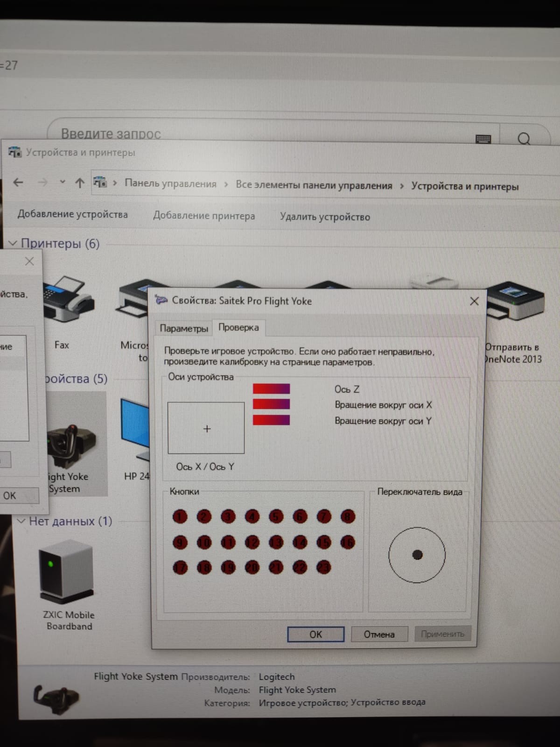Click Устройства и принтеры breadcrumb
Viewport: 560px width, 747px height.
point(465,186)
